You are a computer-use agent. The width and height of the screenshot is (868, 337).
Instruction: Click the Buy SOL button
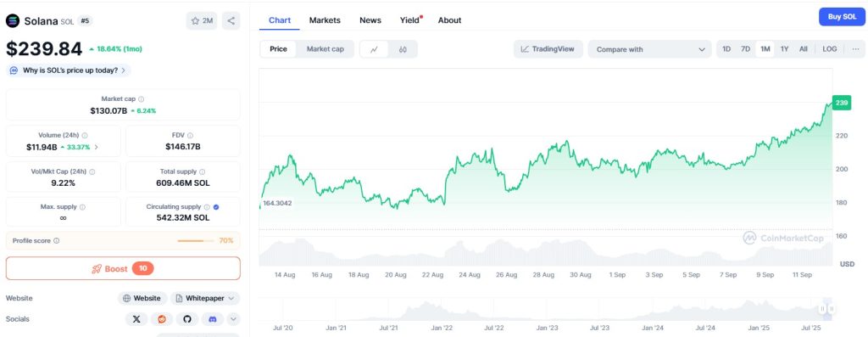[842, 17]
